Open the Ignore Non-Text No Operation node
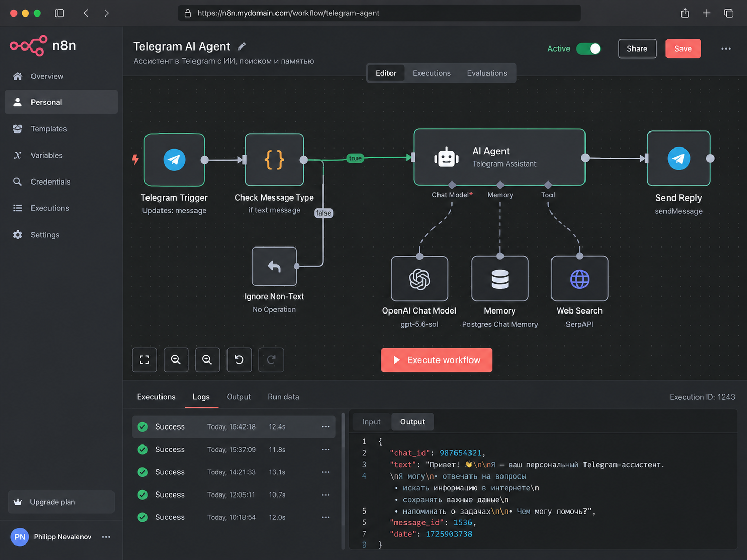The image size is (747, 560). (274, 267)
